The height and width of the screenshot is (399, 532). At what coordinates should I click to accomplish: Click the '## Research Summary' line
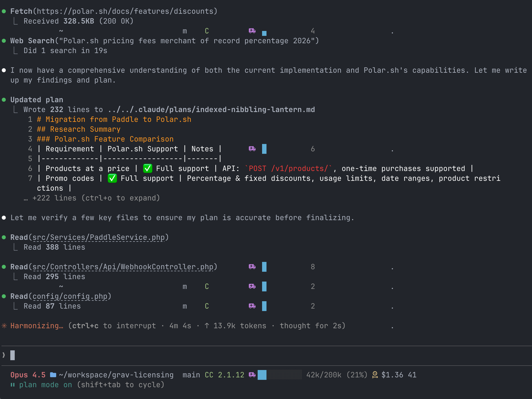(x=79, y=129)
